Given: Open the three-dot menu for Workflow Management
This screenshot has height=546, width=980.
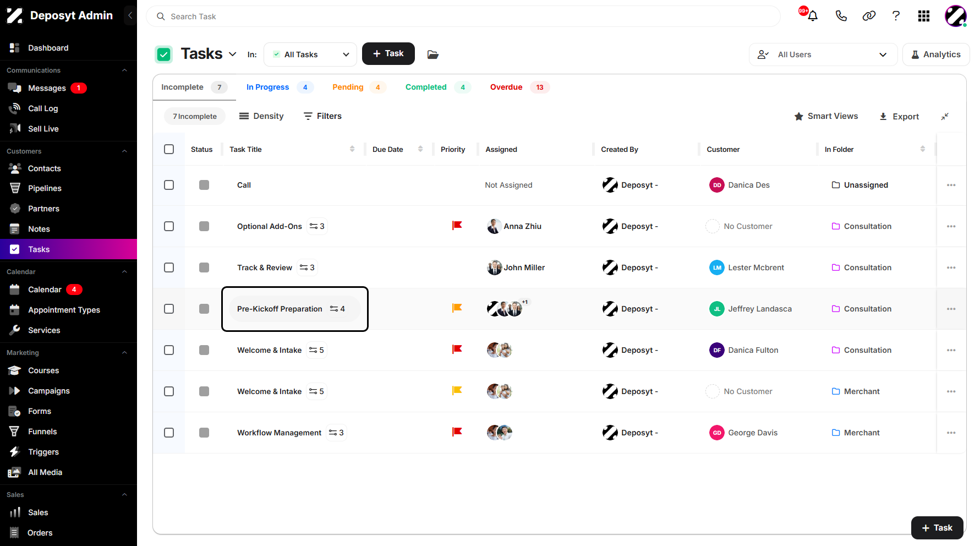Looking at the screenshot, I should [951, 433].
